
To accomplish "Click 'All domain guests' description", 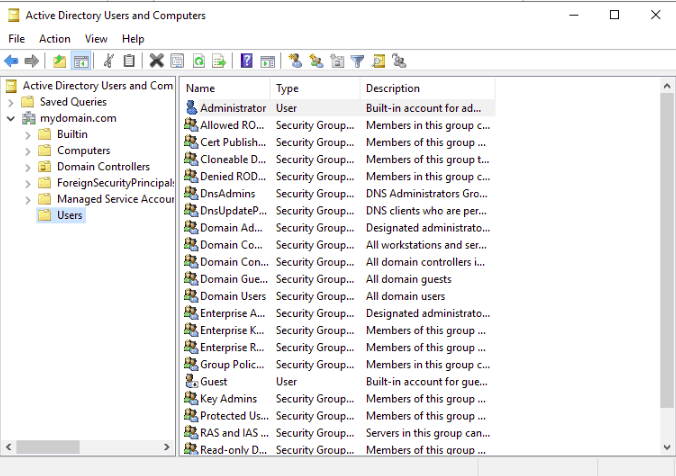I will point(408,279).
